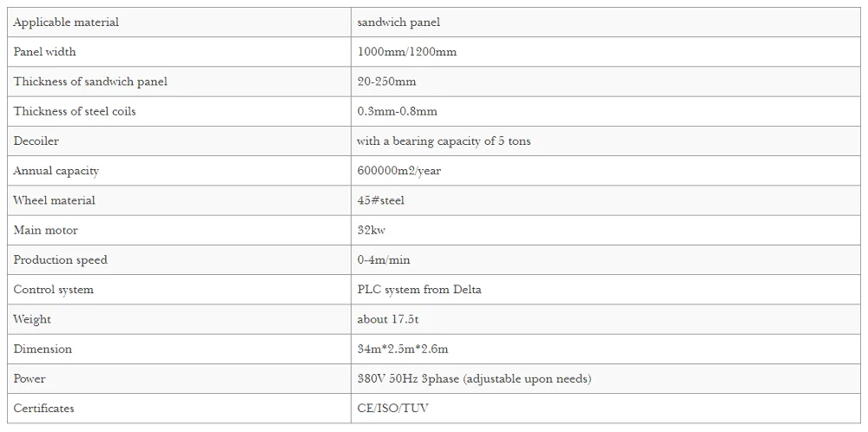Click the 'Decoiler' row label
This screenshot has width=868, height=432.
36,141
